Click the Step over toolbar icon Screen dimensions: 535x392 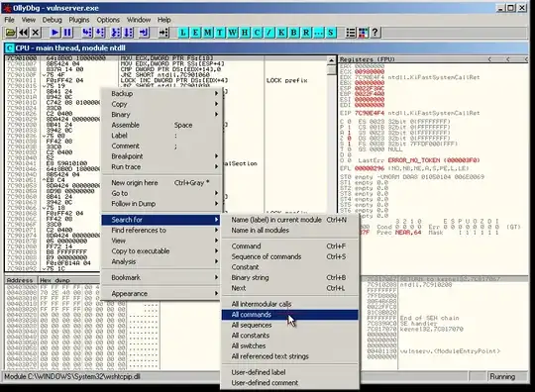(100, 33)
